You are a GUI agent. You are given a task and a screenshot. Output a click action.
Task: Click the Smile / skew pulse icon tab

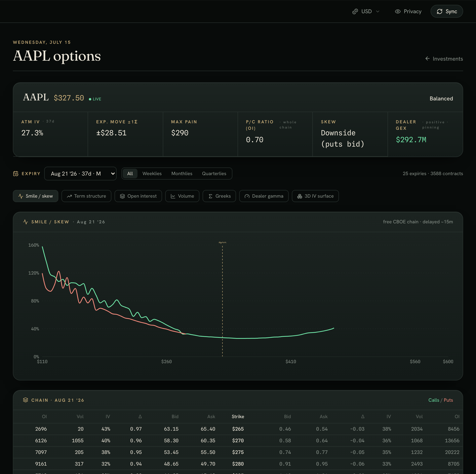[x=21, y=196]
